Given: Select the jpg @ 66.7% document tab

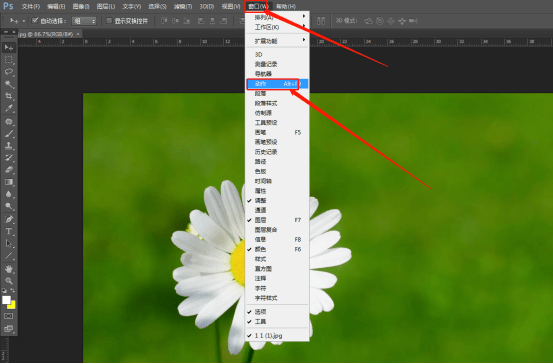Looking at the screenshot, I should pyautogui.click(x=46, y=34).
